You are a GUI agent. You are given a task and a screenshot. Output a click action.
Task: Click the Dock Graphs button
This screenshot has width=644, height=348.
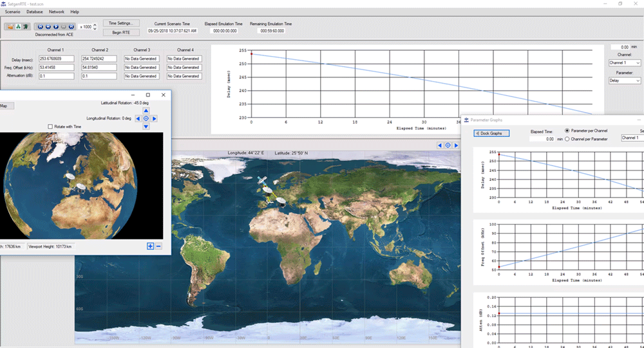click(x=493, y=133)
